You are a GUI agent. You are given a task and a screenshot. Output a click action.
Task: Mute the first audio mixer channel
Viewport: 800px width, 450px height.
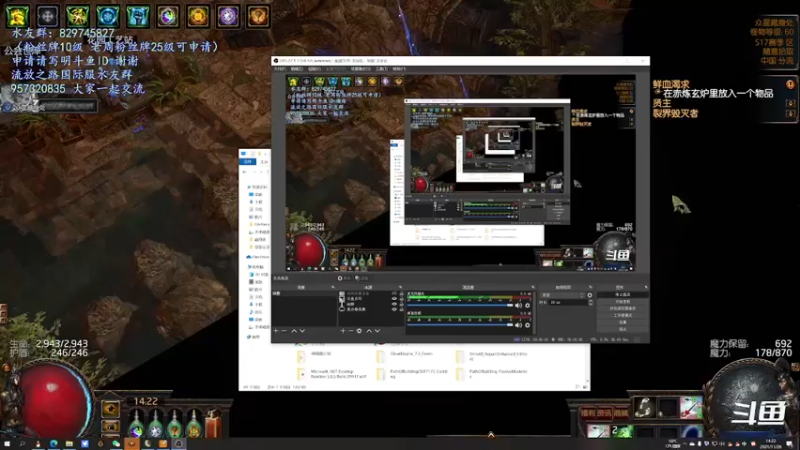click(518, 305)
